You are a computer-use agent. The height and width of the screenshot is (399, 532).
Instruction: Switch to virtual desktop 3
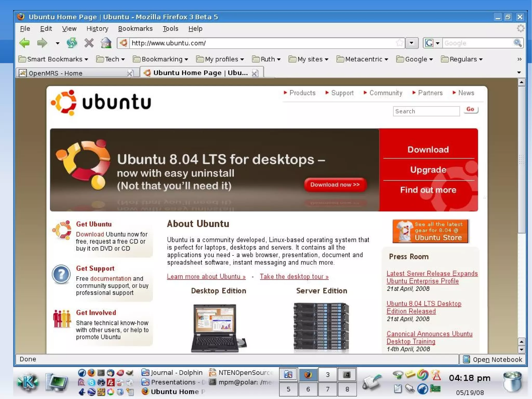click(328, 375)
